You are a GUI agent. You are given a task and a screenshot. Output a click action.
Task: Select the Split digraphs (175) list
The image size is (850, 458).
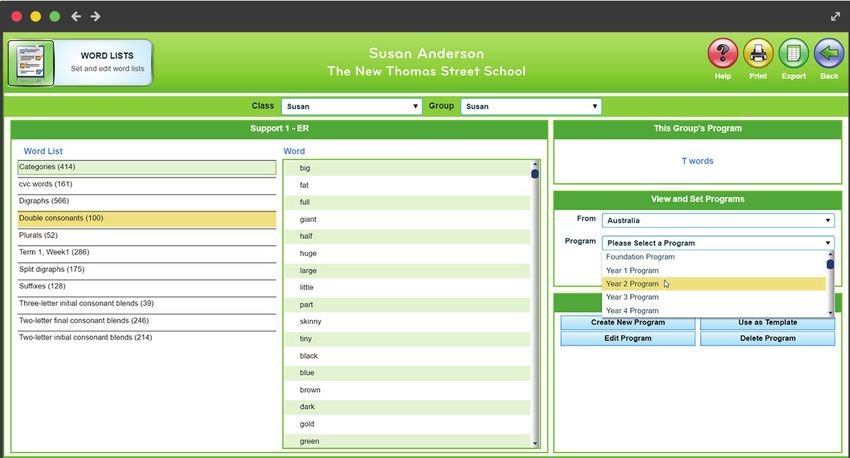point(146,270)
